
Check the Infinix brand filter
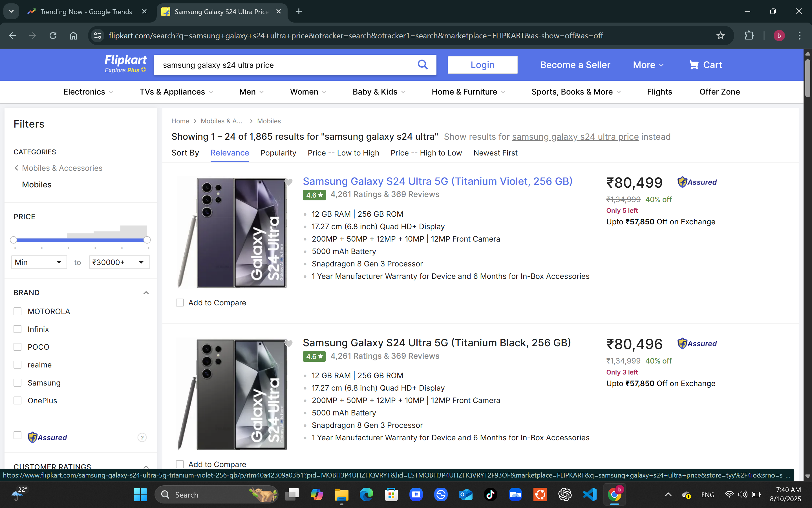tap(17, 329)
